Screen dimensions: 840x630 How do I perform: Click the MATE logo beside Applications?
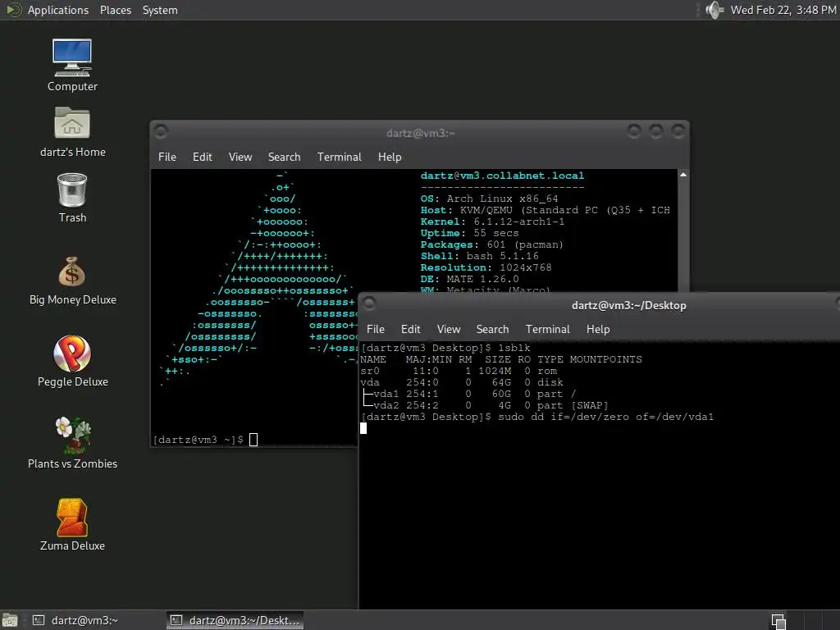(13, 10)
